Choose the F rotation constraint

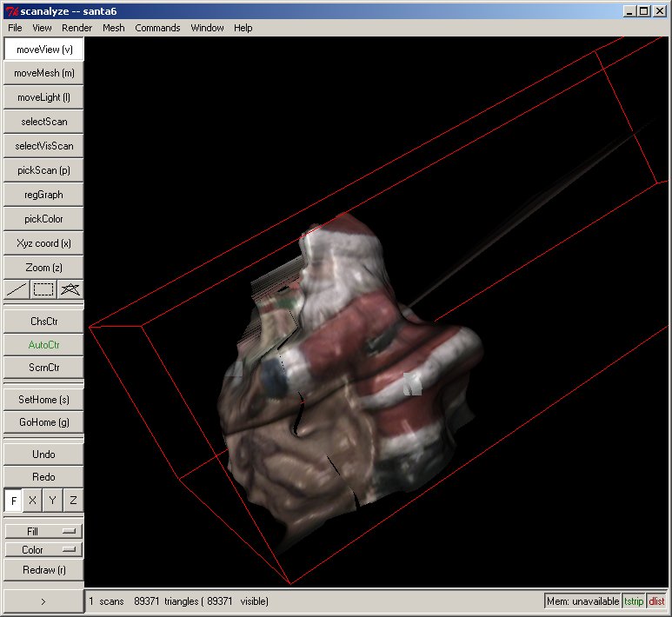coord(13,501)
